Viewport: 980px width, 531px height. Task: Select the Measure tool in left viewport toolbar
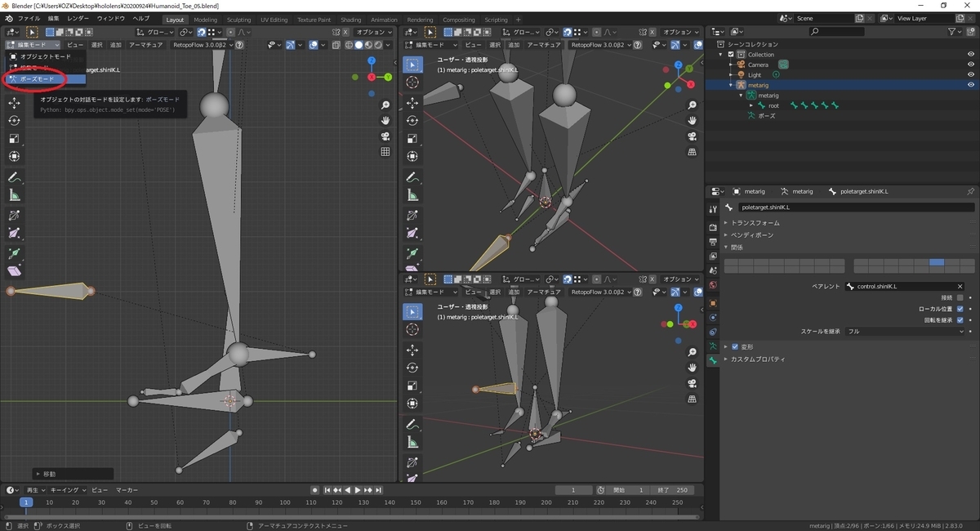[15, 195]
